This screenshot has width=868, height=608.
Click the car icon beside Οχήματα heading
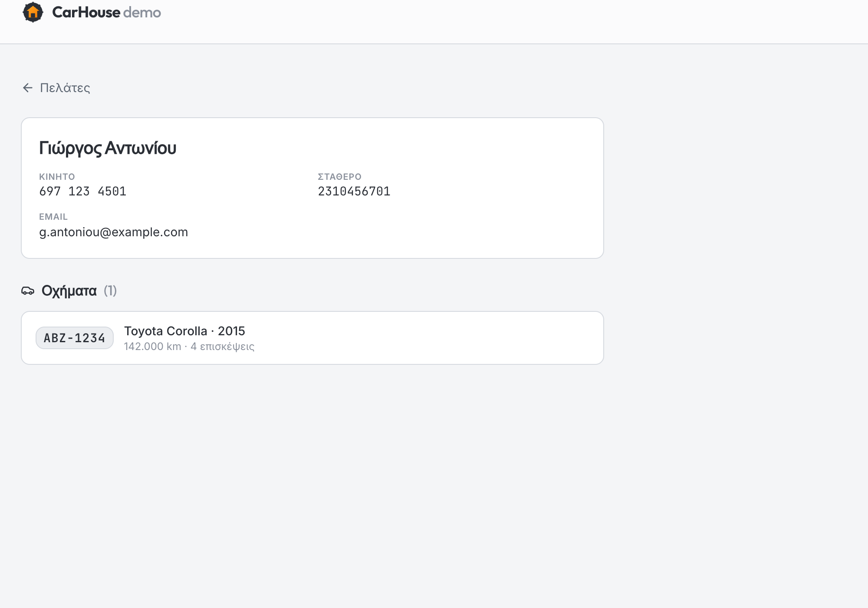point(28,291)
